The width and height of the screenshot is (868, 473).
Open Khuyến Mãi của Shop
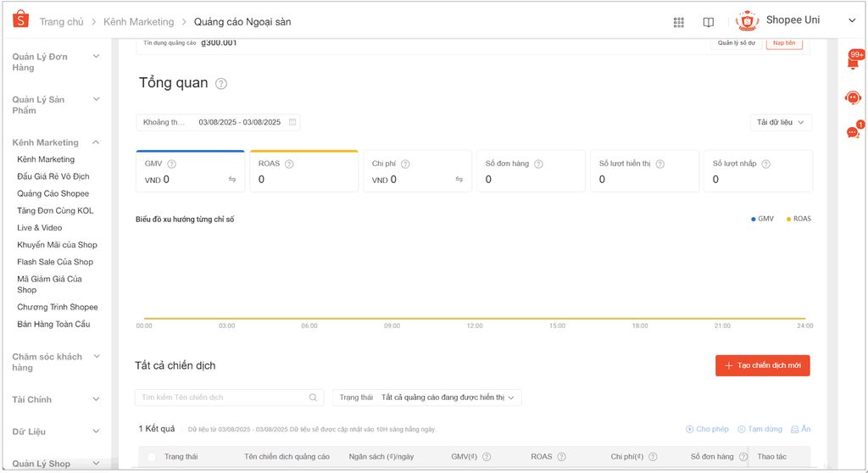[x=57, y=245]
